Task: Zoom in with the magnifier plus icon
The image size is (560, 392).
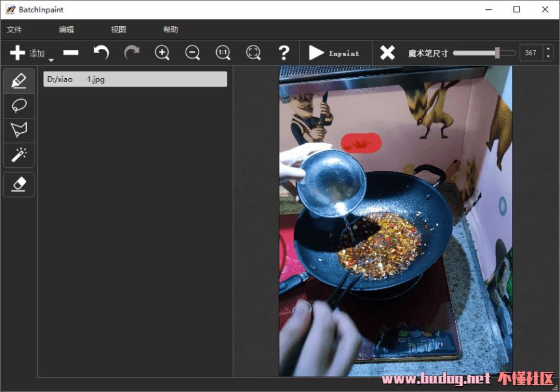Action: tap(162, 53)
